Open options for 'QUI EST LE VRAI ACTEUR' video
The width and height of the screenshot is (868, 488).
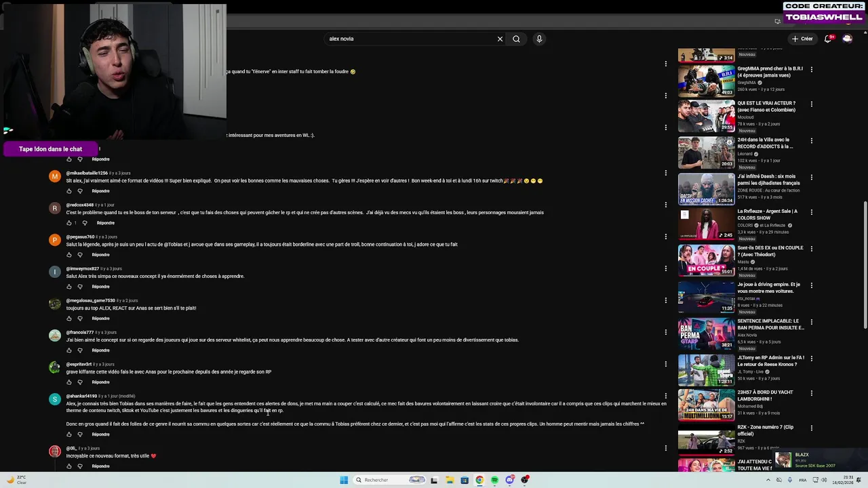pos(811,104)
